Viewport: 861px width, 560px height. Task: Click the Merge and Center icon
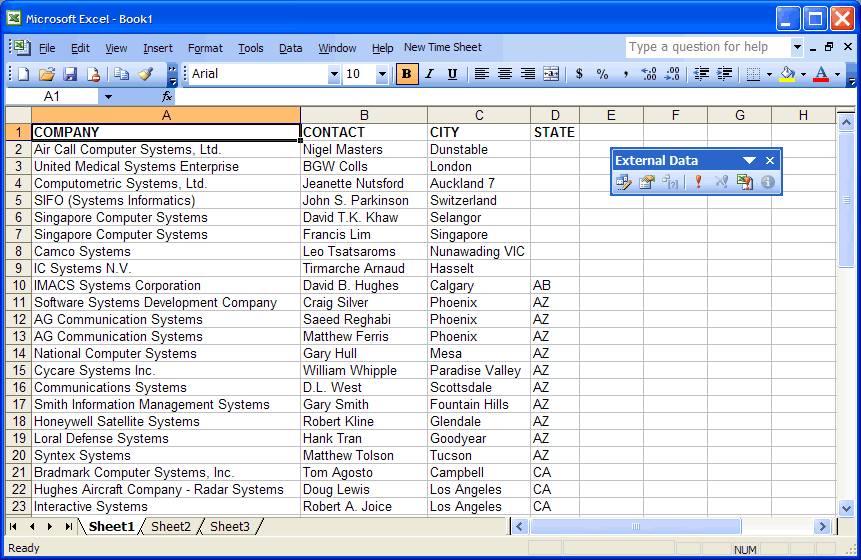551,74
